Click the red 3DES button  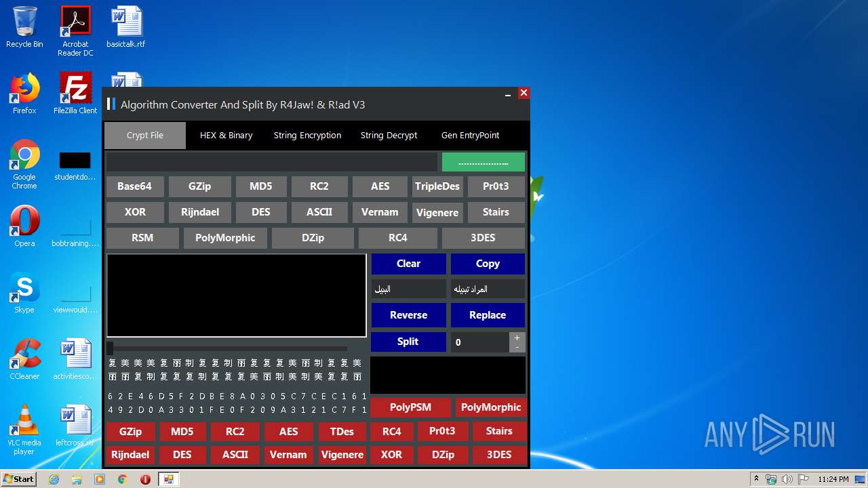(499, 455)
